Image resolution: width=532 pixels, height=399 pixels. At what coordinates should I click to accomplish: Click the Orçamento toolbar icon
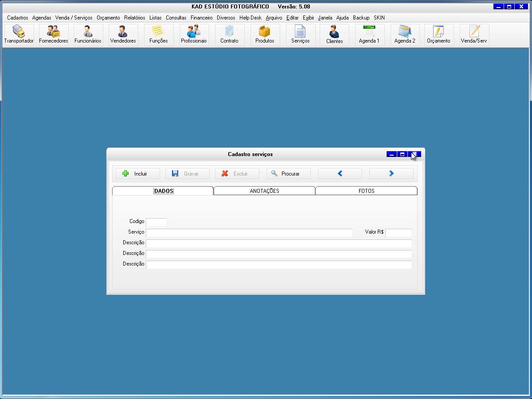[438, 35]
